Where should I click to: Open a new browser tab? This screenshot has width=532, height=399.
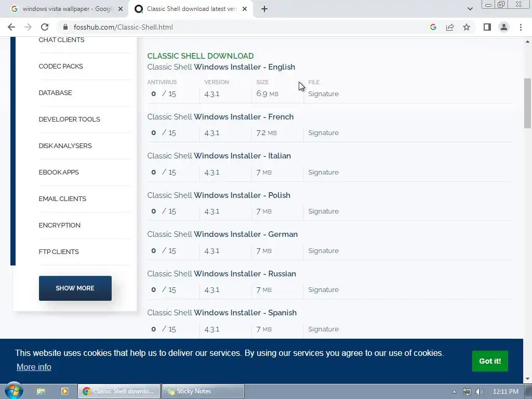pos(264,9)
